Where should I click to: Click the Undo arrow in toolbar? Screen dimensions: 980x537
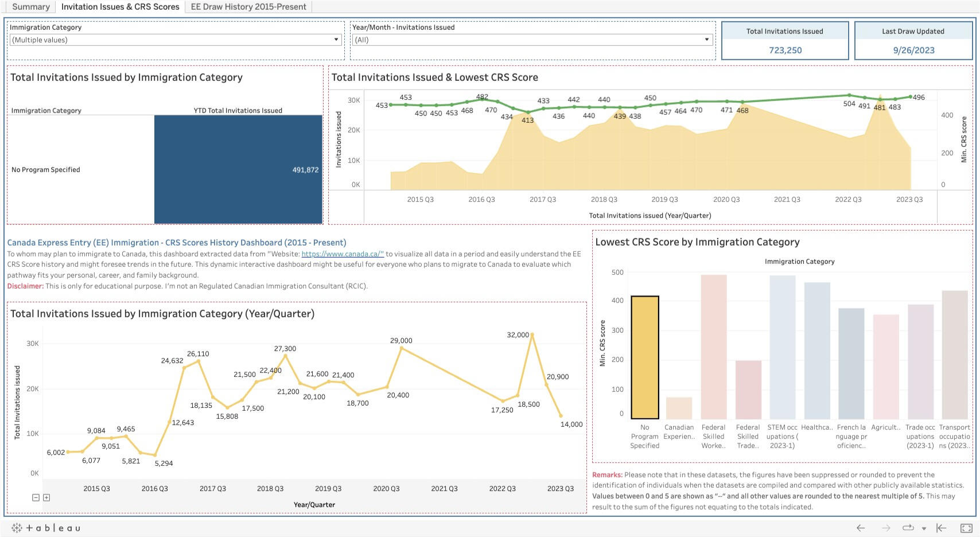pyautogui.click(x=861, y=528)
